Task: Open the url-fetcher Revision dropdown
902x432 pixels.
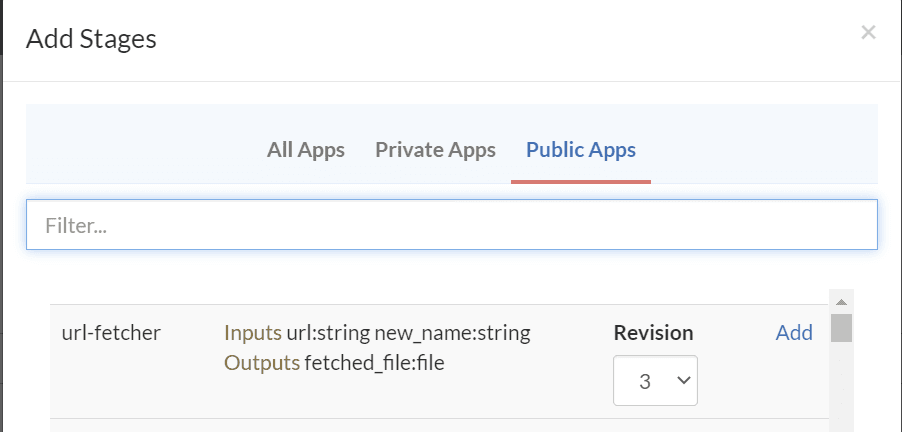Action: pyautogui.click(x=655, y=381)
